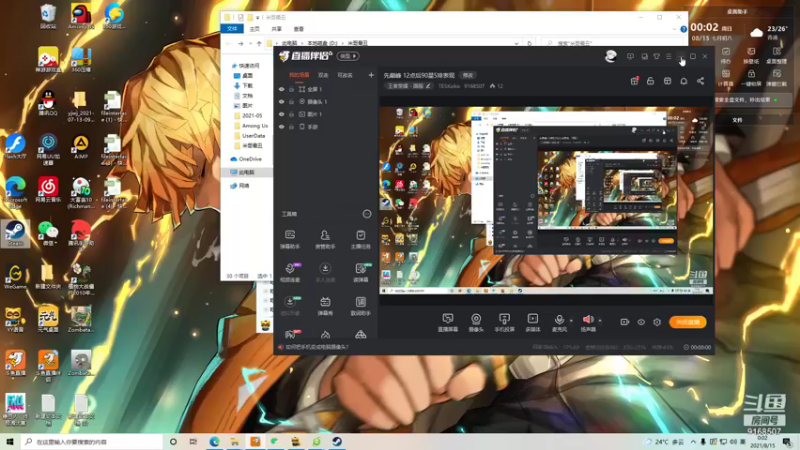The height and width of the screenshot is (450, 800).
Task: Toggle visibility of the 图片 1 source
Action: tap(281, 114)
